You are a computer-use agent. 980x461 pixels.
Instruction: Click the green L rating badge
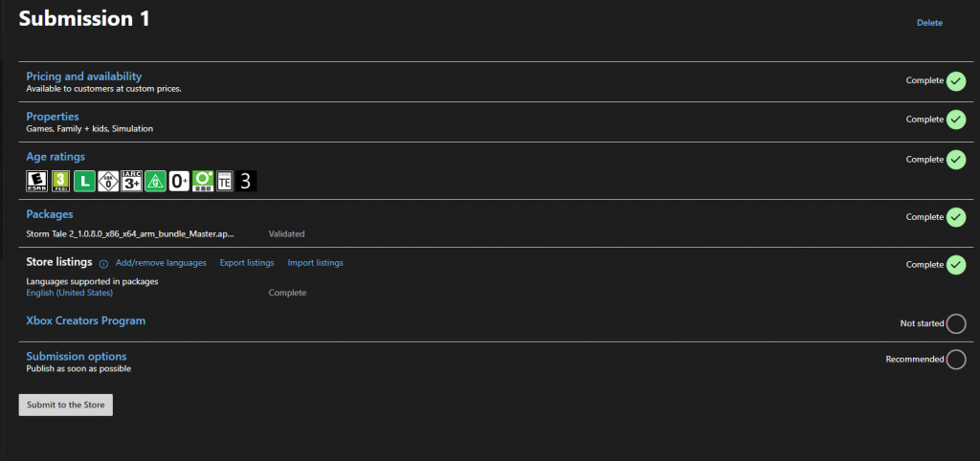coord(84,180)
